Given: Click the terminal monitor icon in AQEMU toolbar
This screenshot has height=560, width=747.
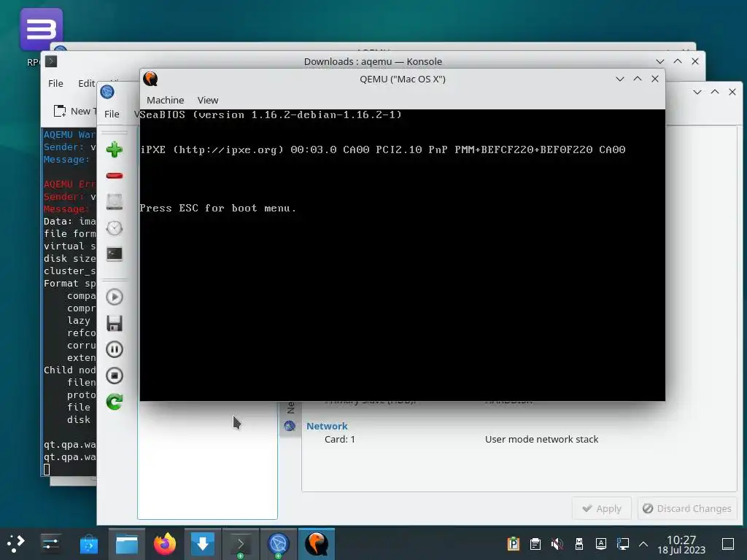Looking at the screenshot, I should tap(115, 254).
